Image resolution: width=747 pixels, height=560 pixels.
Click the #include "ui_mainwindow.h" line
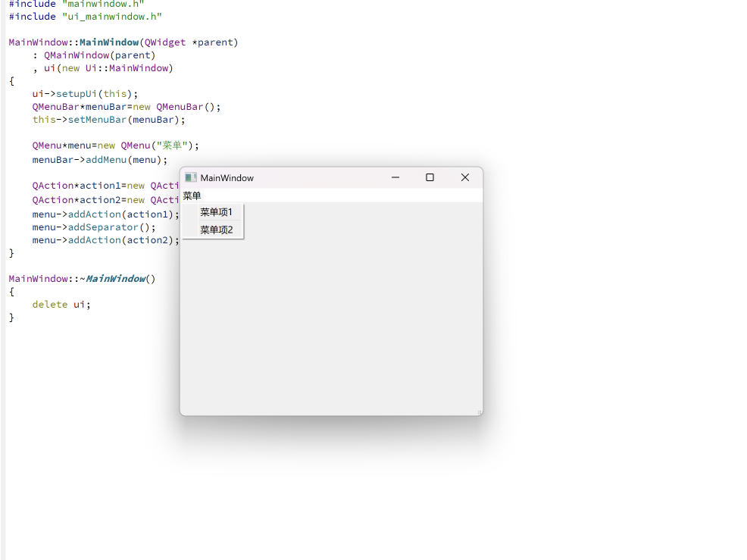86,17
